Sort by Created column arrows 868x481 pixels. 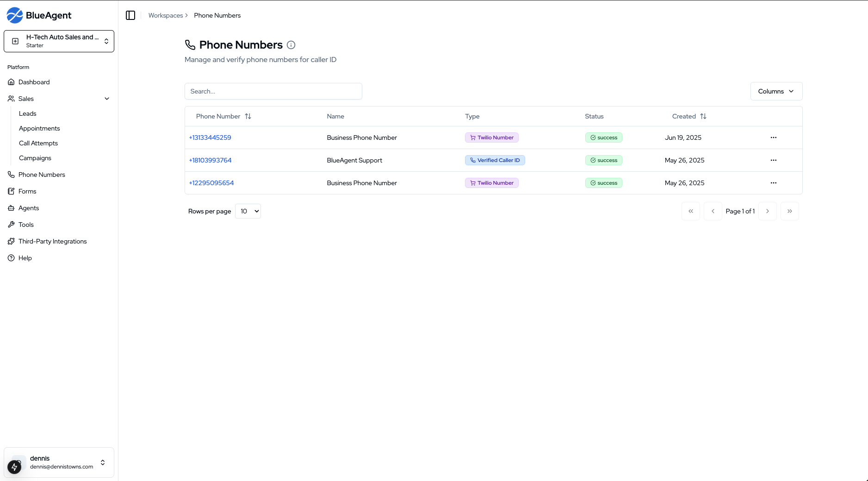click(703, 116)
